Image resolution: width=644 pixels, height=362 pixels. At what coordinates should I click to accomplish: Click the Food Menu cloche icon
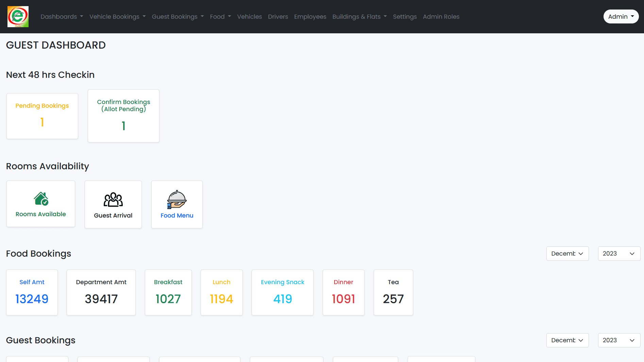pos(177,200)
